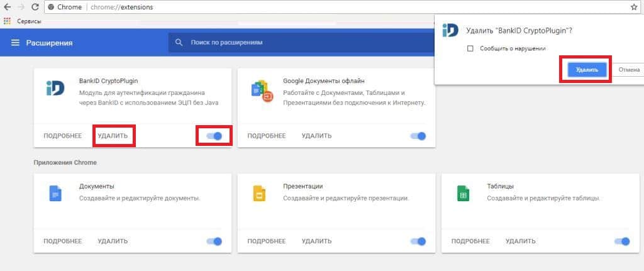Click the Приложения Chrome section heading
This screenshot has width=644, height=271.
[x=65, y=163]
